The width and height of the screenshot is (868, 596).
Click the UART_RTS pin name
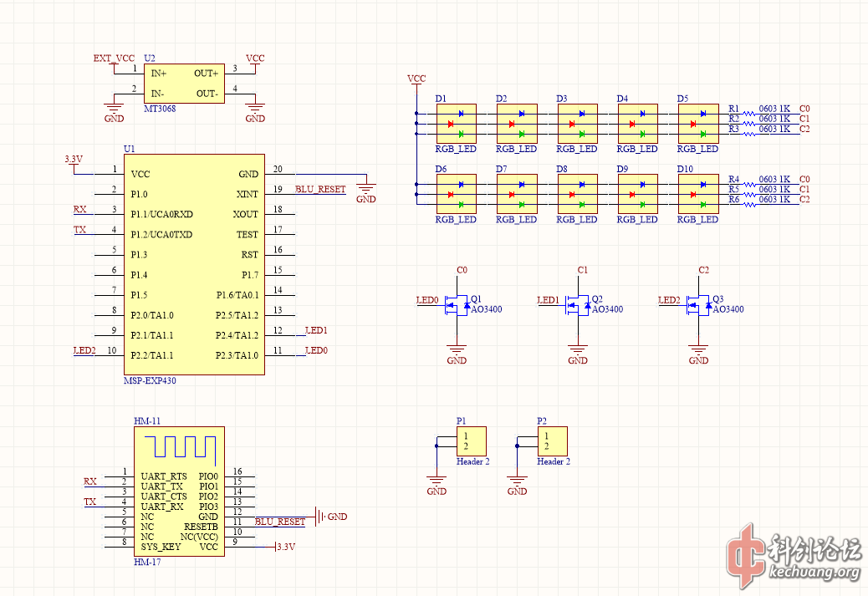coord(164,476)
